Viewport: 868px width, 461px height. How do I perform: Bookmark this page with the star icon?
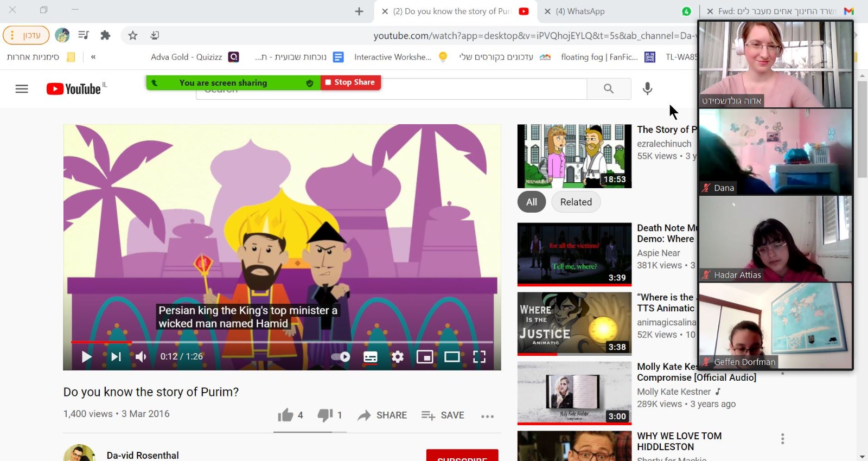click(133, 36)
